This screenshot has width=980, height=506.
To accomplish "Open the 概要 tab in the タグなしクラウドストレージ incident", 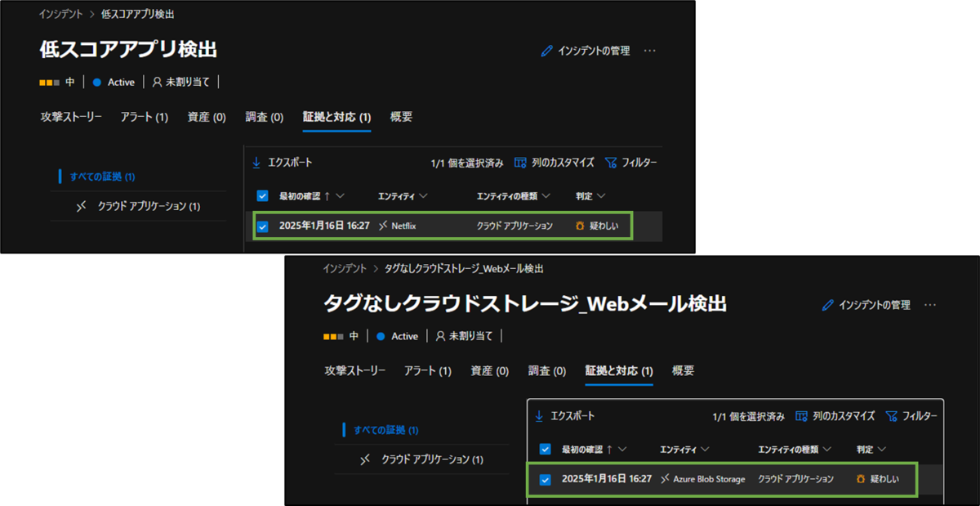I will coord(683,370).
